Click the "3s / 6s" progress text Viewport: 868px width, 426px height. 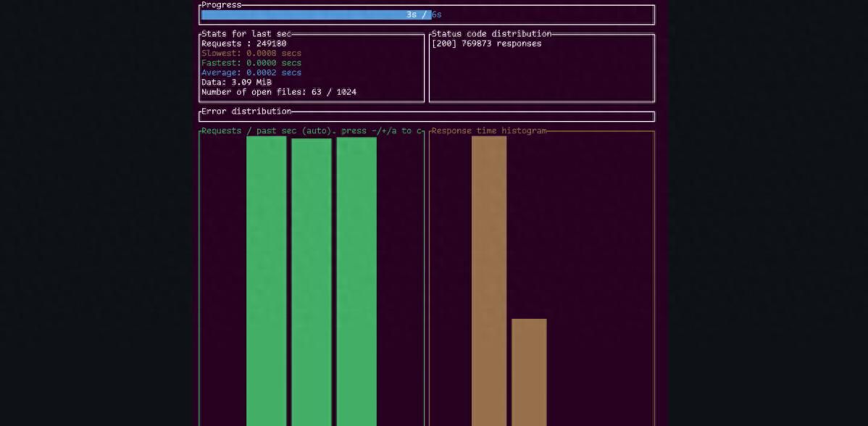click(x=424, y=14)
